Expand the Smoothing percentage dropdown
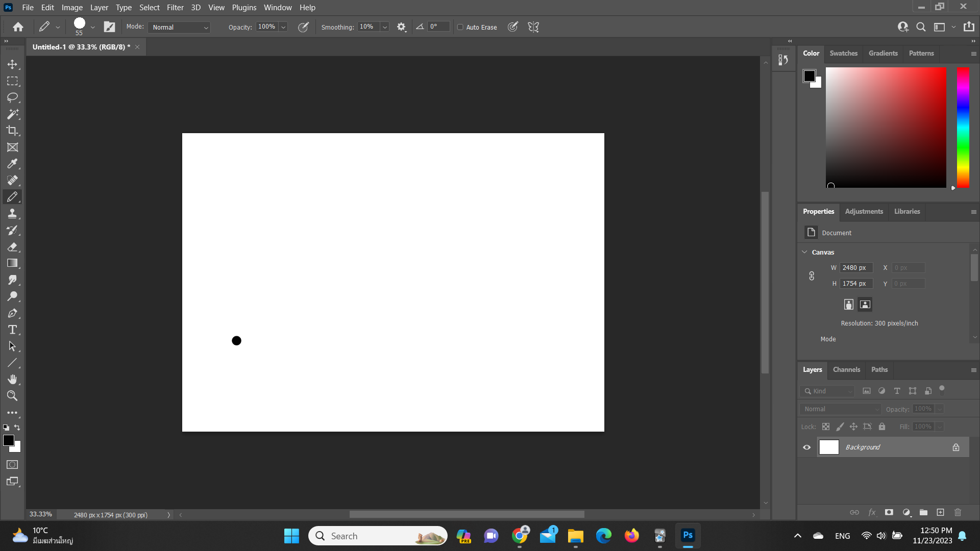980x551 pixels. pyautogui.click(x=384, y=27)
